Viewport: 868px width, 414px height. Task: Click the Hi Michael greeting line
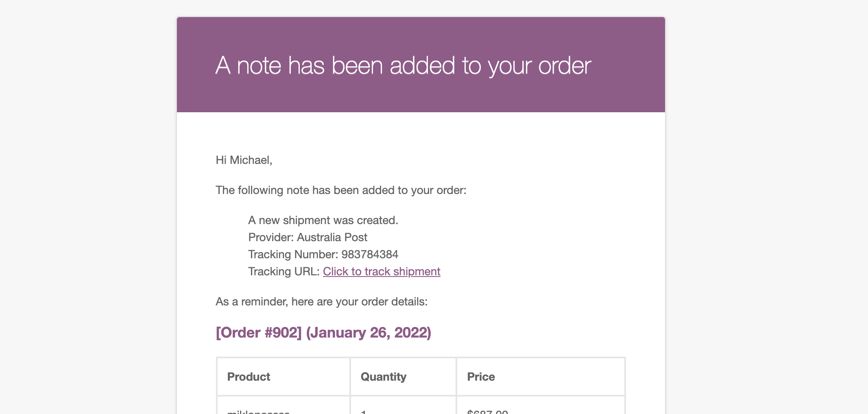244,160
